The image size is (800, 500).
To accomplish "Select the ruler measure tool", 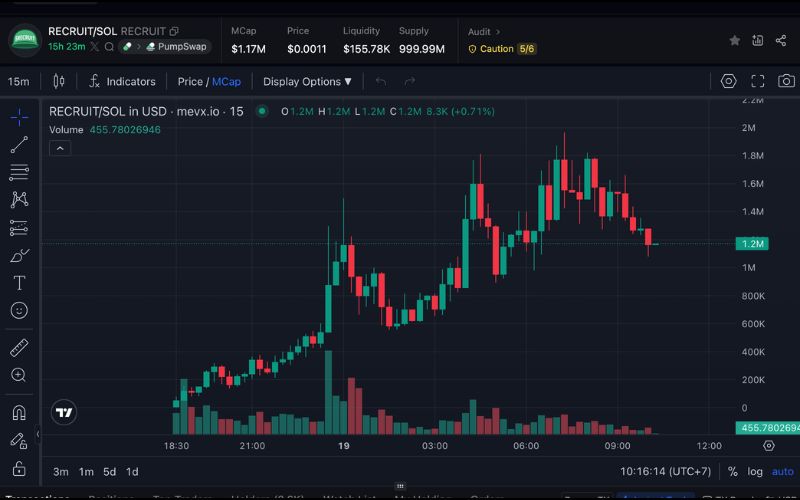I will pos(19,348).
